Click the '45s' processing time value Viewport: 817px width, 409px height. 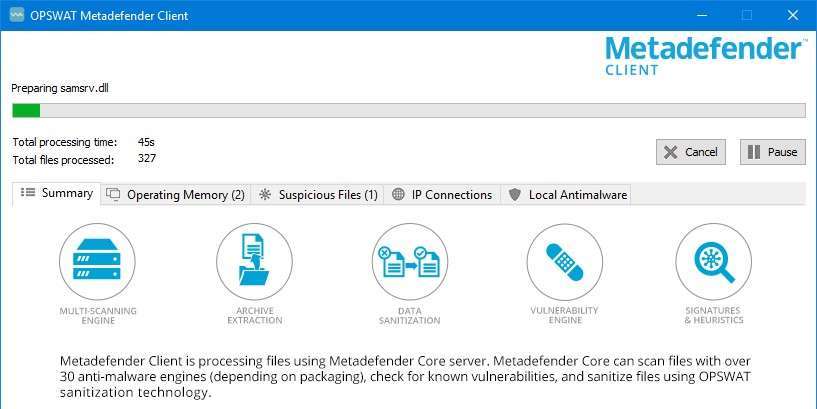(x=146, y=142)
